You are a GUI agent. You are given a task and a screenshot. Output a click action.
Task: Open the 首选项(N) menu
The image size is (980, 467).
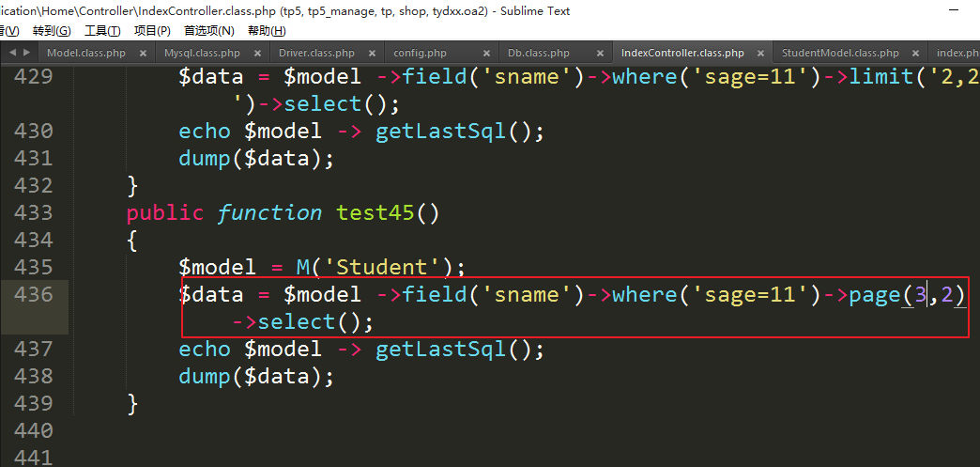point(208,31)
